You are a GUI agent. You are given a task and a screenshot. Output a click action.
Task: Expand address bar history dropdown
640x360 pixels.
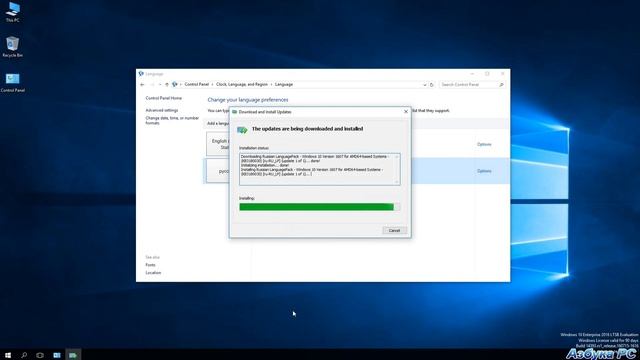(424, 84)
